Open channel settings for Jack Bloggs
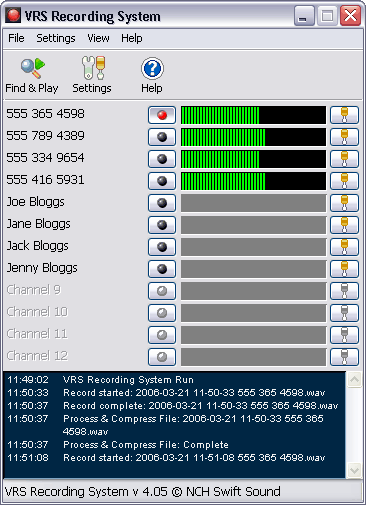 click(x=344, y=247)
